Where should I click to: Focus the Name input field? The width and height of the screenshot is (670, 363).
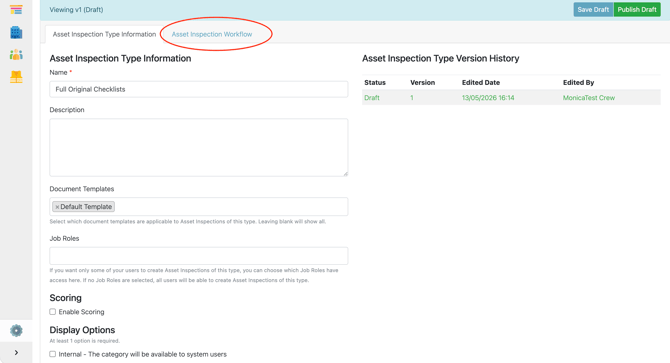199,89
